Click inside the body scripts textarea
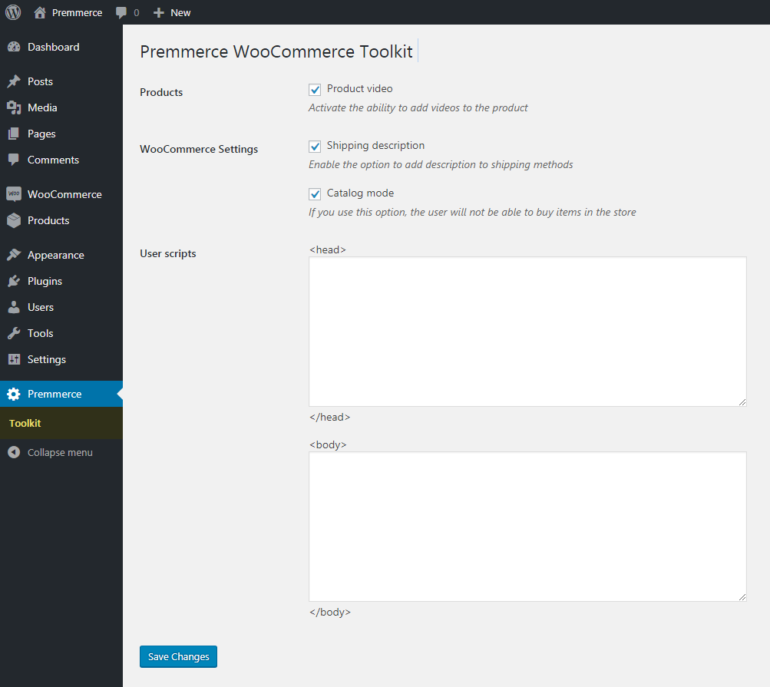The image size is (770, 687). (x=527, y=526)
